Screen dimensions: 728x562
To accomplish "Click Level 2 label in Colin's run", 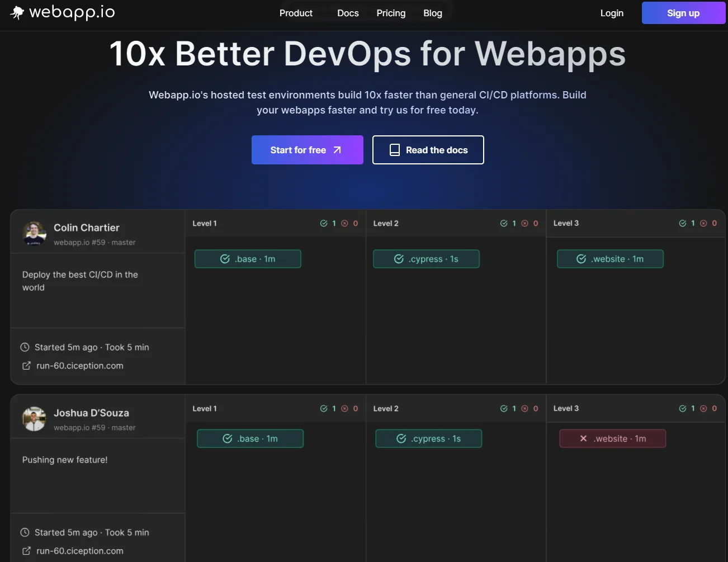I will (386, 223).
